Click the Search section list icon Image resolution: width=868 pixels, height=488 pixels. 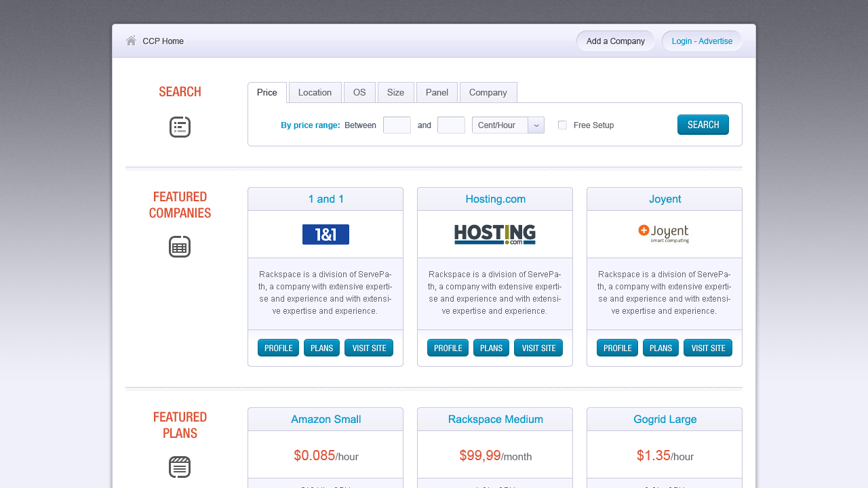[x=180, y=127]
